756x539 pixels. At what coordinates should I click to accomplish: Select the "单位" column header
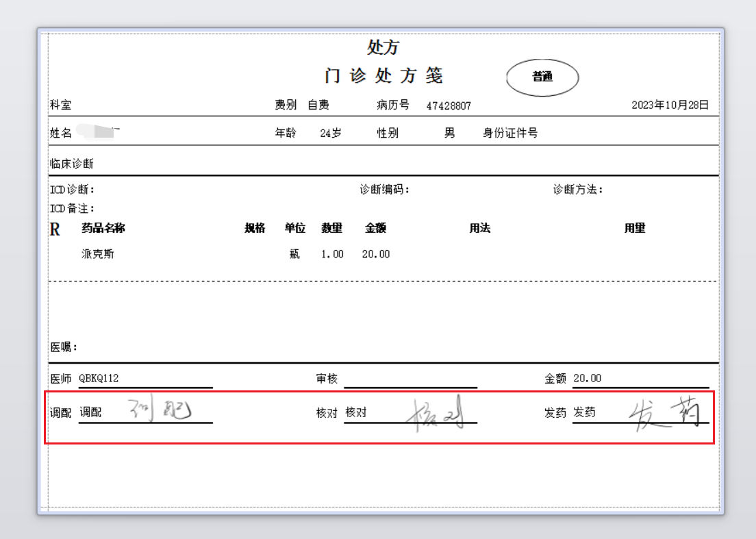[x=294, y=228]
